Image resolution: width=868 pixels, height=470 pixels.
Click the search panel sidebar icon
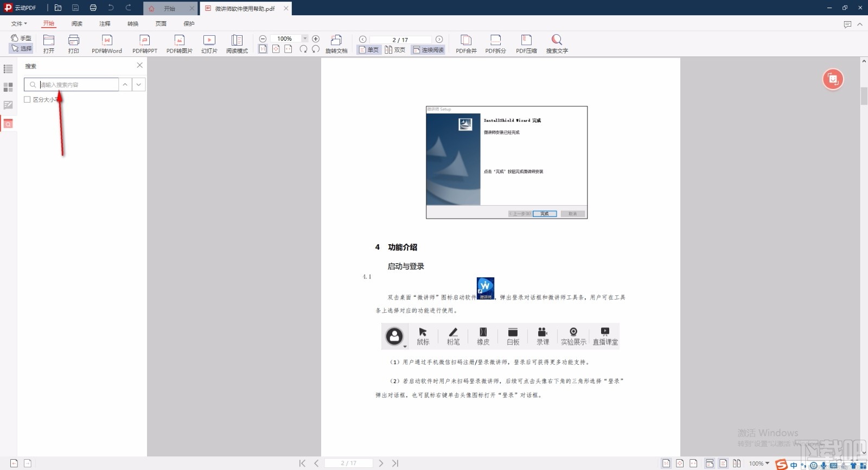coord(8,124)
